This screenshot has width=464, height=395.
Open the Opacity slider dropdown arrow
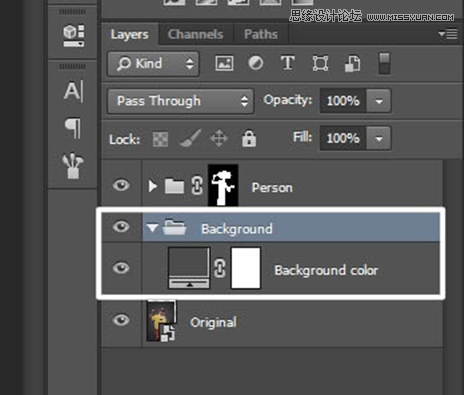tap(379, 101)
